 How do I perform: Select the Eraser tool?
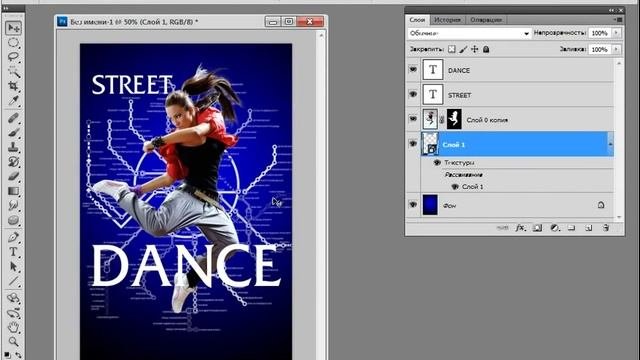click(13, 176)
